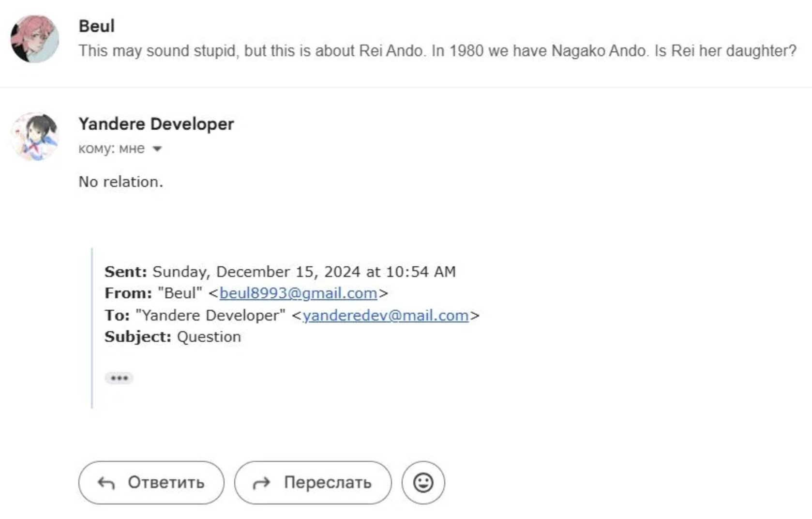Click the curved reply arrow icon
Viewport: 812px width, 519px height.
[106, 483]
